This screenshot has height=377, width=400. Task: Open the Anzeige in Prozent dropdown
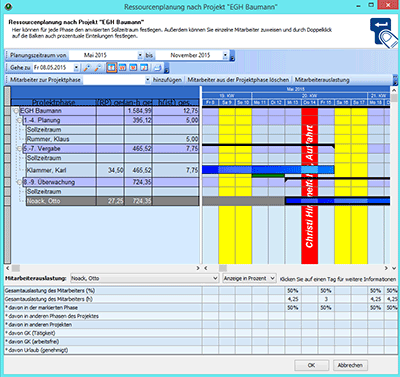(272, 278)
